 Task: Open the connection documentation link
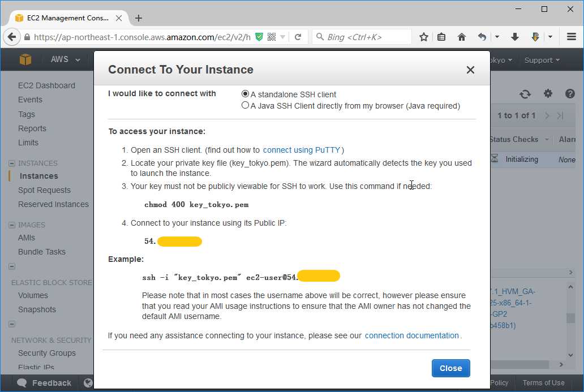[x=411, y=335]
